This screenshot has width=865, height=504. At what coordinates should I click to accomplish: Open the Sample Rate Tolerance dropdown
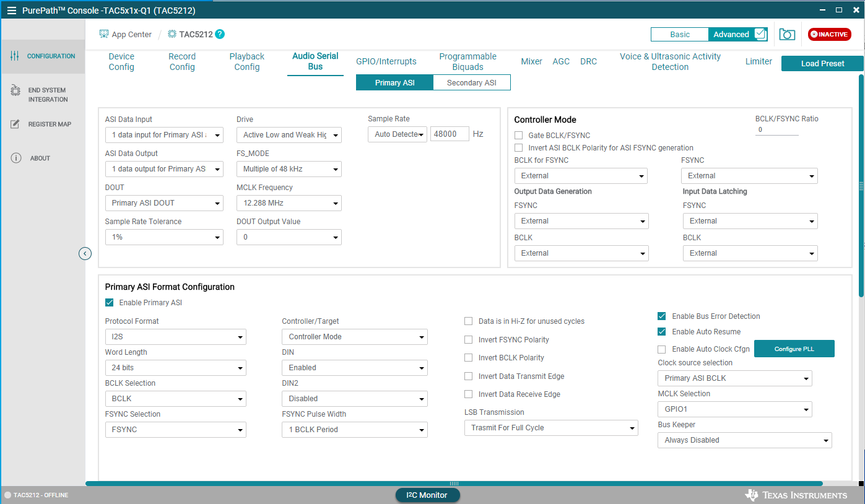[164, 237]
